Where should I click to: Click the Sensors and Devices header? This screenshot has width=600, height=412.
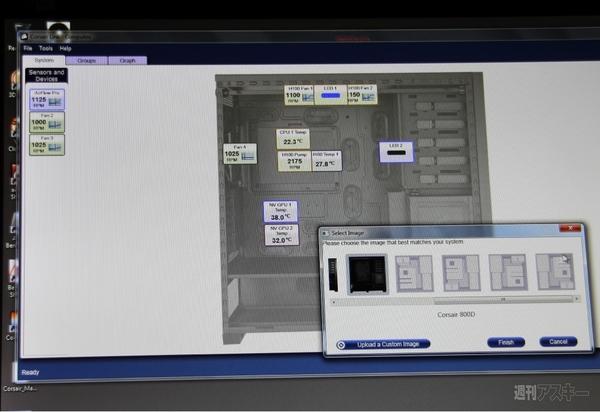[47, 76]
